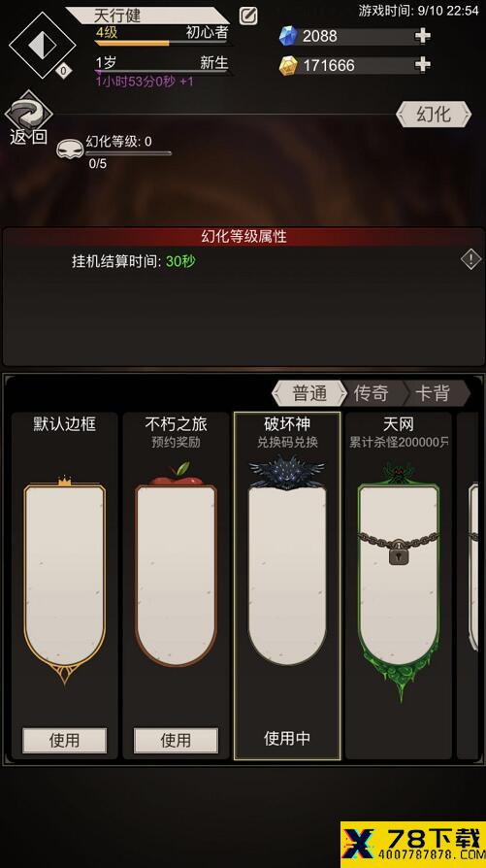The width and height of the screenshot is (486, 868).
Task: Open the 卡背 tab
Action: tap(436, 393)
